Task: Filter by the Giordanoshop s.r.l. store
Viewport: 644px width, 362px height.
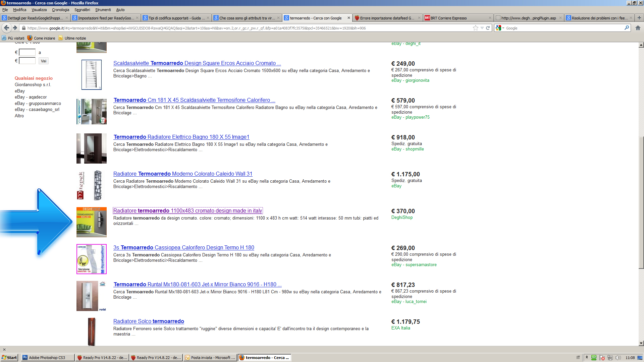Action: pos(33,84)
